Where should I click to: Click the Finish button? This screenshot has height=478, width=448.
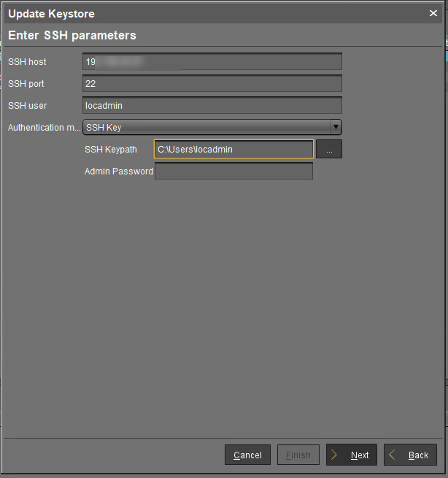coord(298,455)
